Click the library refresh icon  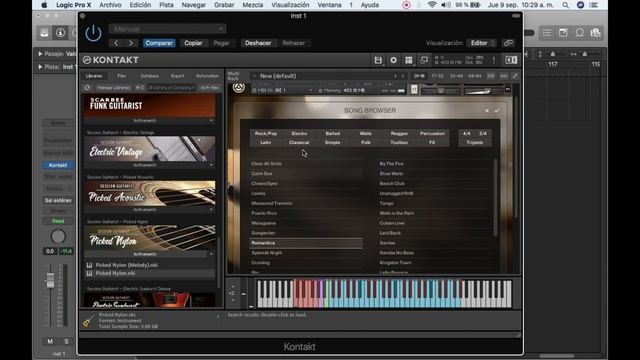tap(87, 87)
